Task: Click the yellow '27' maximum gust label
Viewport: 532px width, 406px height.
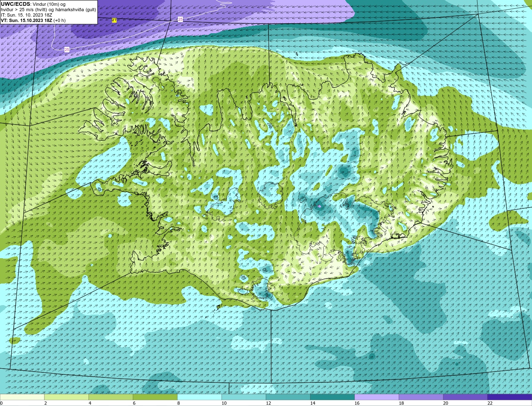Action: pos(114,20)
